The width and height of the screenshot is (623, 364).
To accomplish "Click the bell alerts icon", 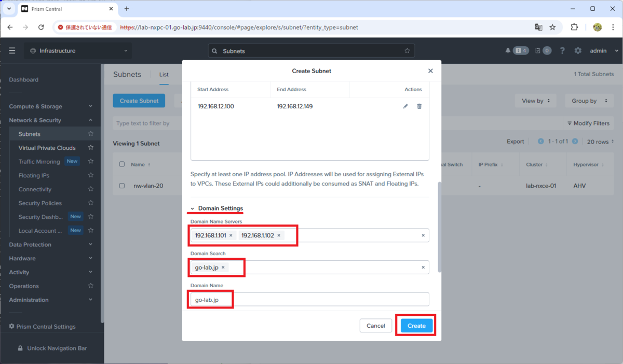I will coord(508,51).
